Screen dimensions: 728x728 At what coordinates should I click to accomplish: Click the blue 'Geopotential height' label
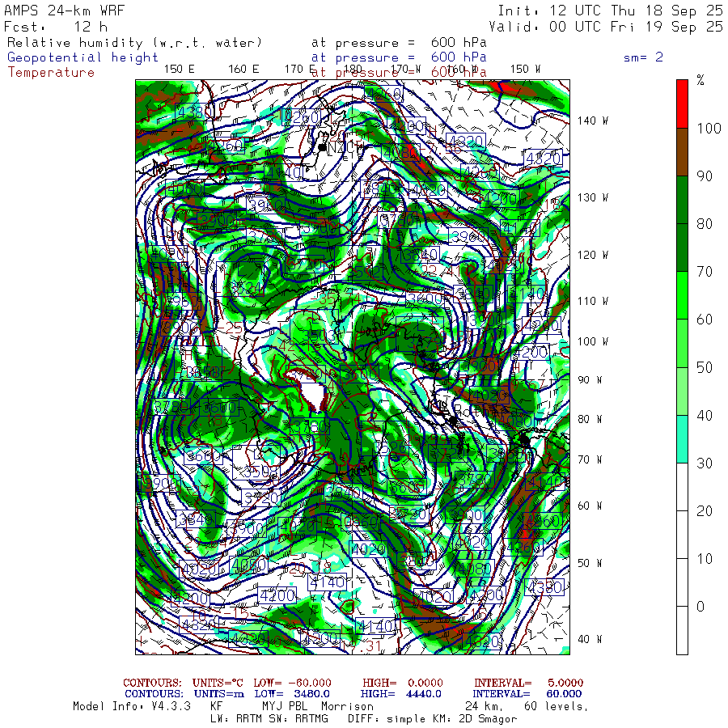click(x=83, y=57)
